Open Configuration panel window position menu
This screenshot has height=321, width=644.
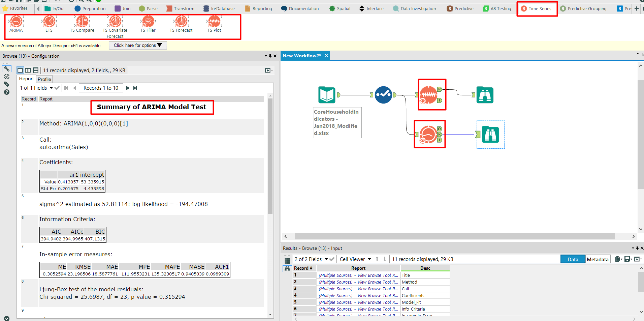pyautogui.click(x=266, y=56)
